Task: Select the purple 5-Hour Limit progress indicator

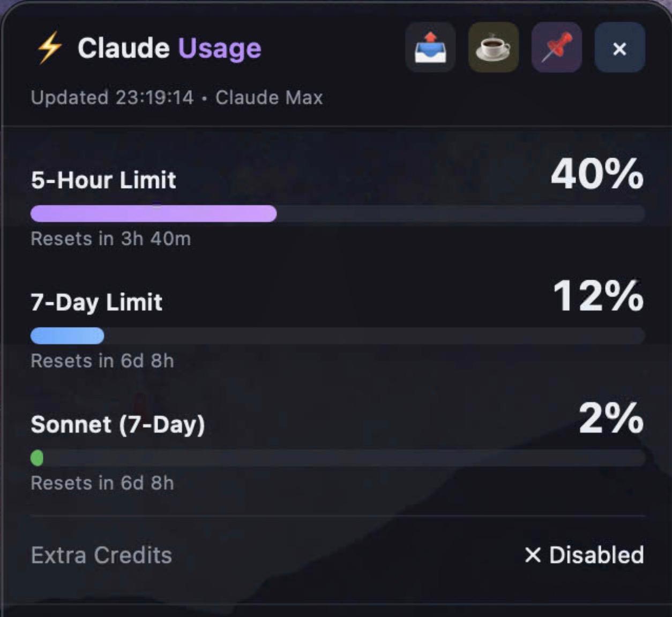Action: click(x=153, y=213)
